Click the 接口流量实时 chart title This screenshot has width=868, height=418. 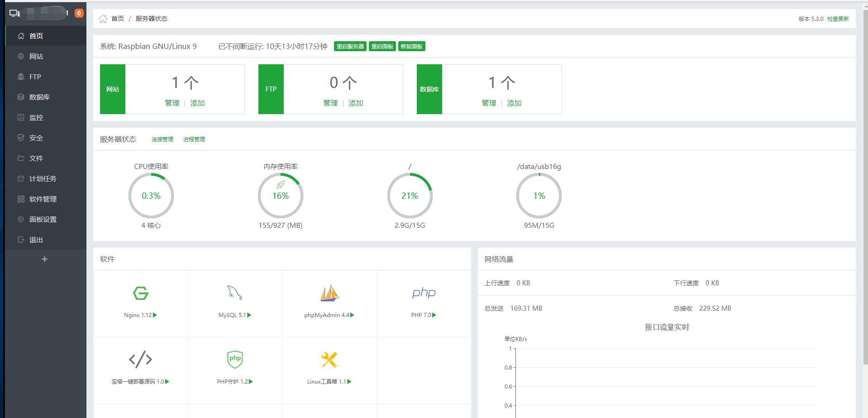tap(667, 327)
